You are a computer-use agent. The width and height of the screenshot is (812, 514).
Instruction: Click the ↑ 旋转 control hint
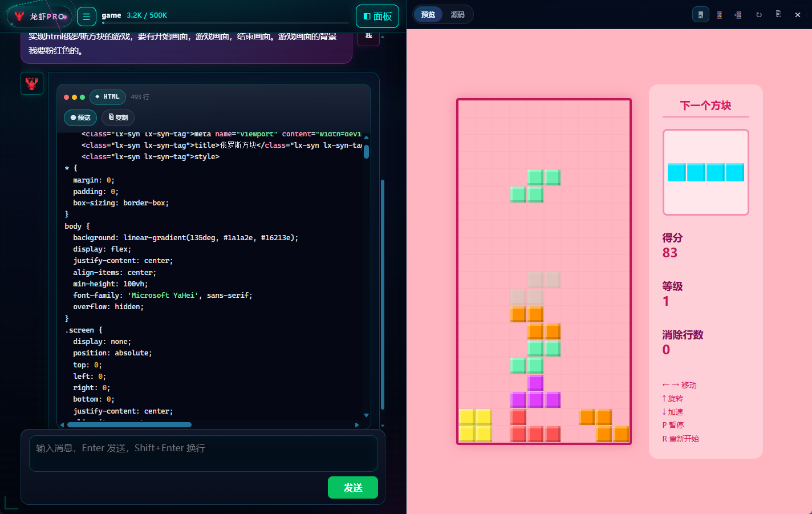[673, 398]
